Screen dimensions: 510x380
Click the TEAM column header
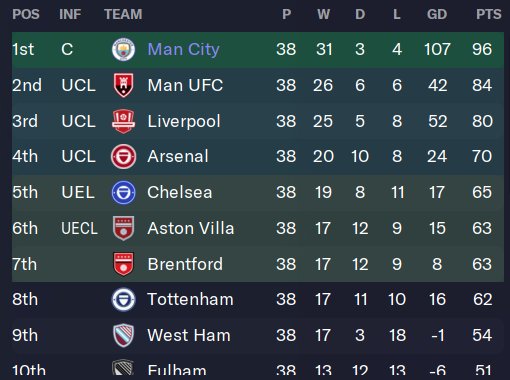click(x=123, y=14)
